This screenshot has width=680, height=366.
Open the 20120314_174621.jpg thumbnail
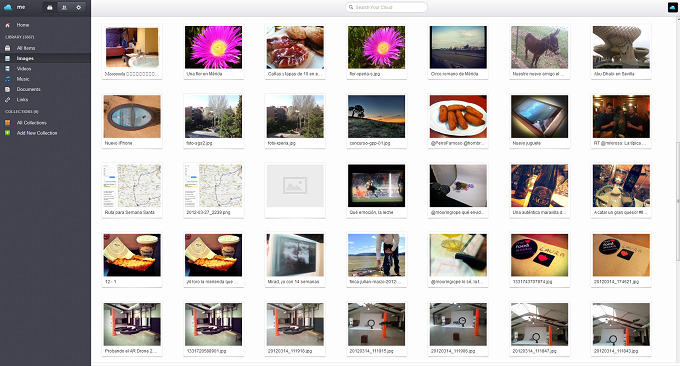coord(621,255)
